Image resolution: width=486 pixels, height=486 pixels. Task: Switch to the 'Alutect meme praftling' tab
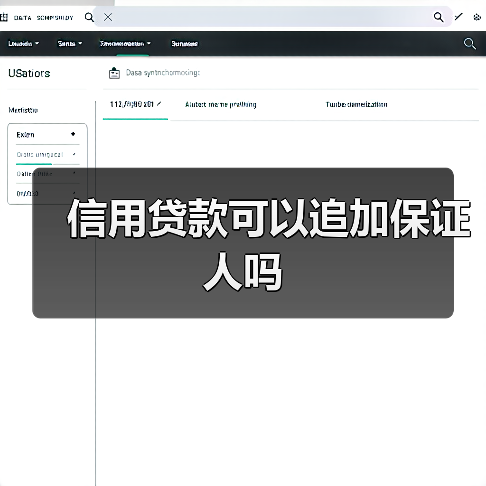pos(221,105)
